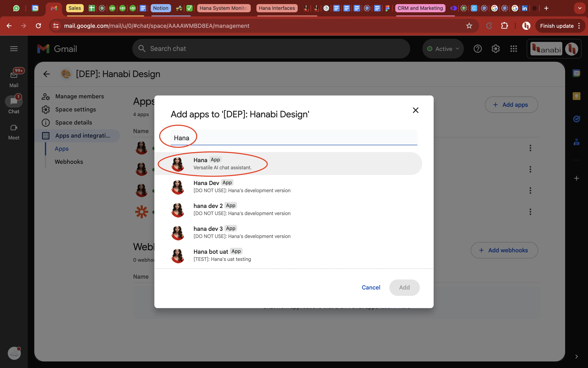Open Google Tasks side panel
The width and height of the screenshot is (588, 368).
[576, 119]
